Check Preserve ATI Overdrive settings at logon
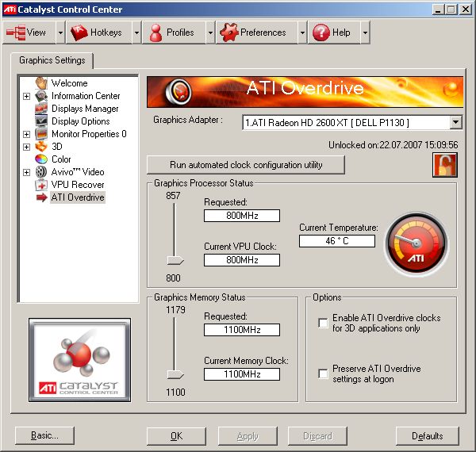Viewport: 476px width, 452px height. (x=323, y=373)
